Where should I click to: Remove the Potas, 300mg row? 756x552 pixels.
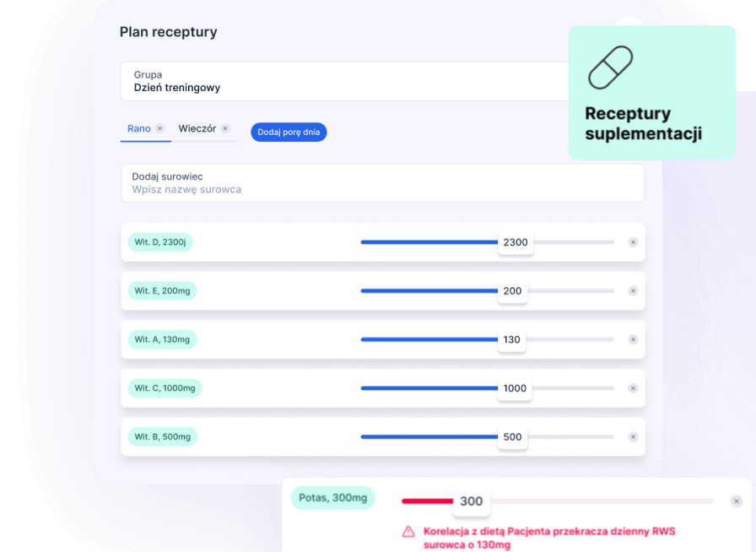pos(737,501)
